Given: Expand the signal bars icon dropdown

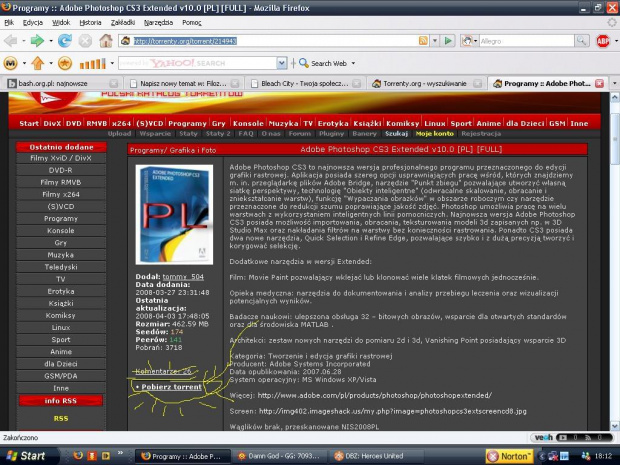Looking at the screenshot, I should [x=112, y=63].
